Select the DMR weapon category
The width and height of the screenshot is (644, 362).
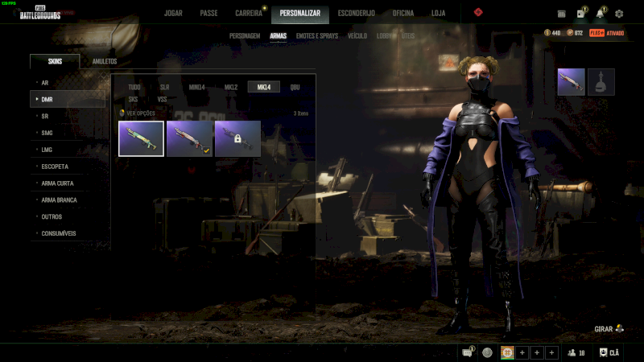[68, 99]
